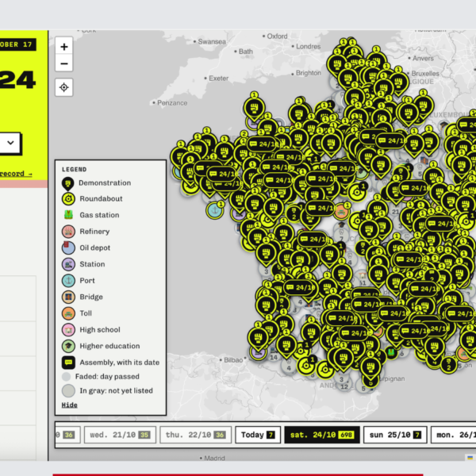Select Oil depot legend icon
476x476 pixels.
[68, 248]
